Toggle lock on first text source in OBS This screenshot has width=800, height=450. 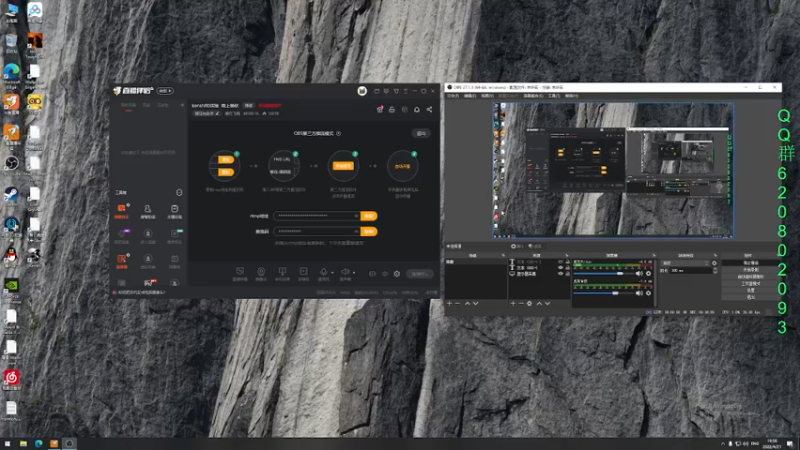point(567,262)
